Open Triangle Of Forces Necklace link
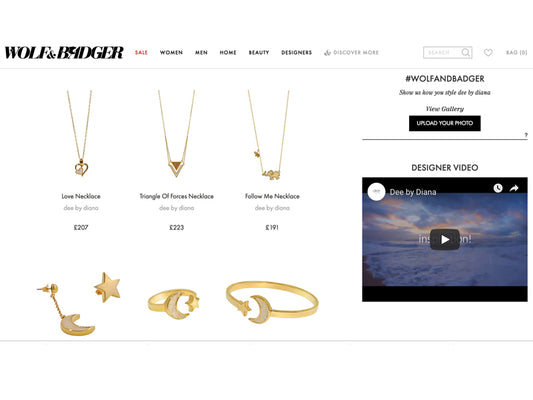 coord(176,196)
